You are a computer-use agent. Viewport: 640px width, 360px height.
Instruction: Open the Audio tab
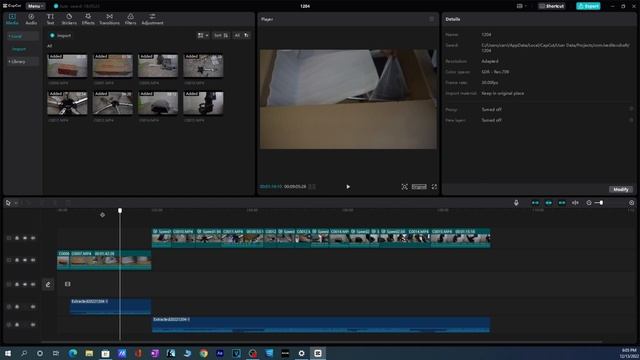(x=31, y=19)
